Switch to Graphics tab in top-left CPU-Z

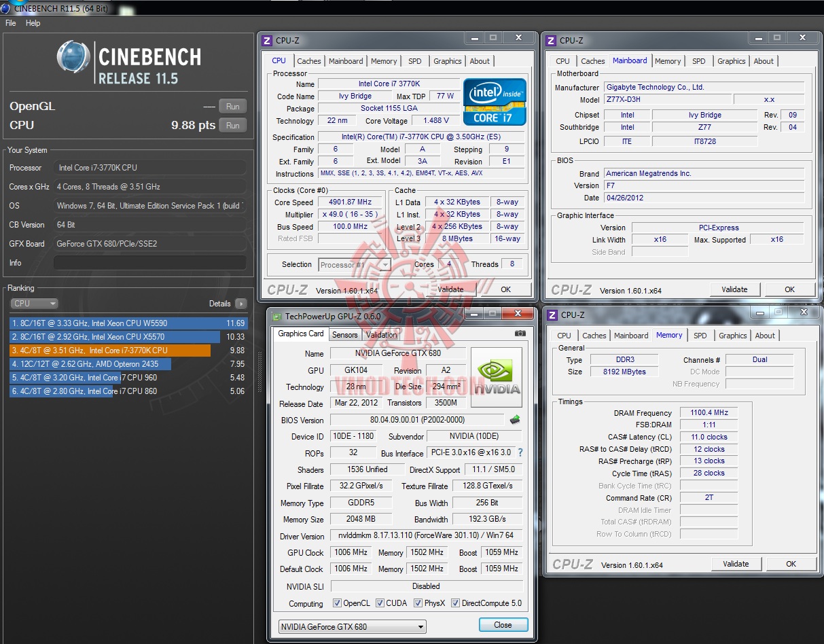click(448, 61)
